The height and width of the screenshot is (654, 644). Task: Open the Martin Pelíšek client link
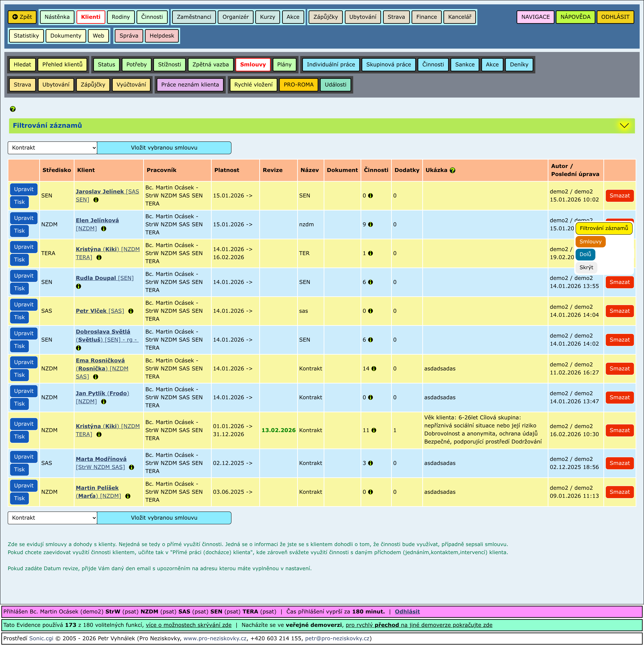point(97,488)
